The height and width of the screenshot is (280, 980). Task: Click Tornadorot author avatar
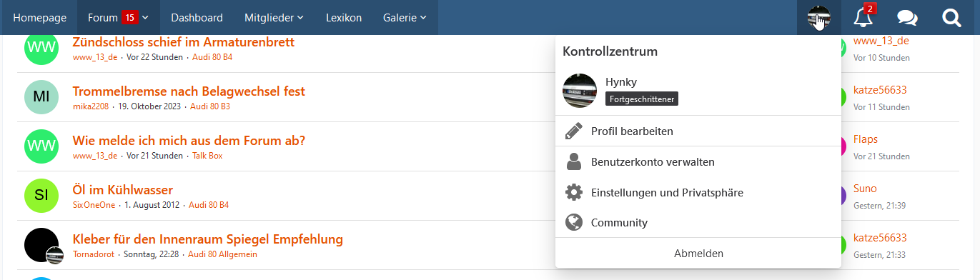tap(41, 245)
